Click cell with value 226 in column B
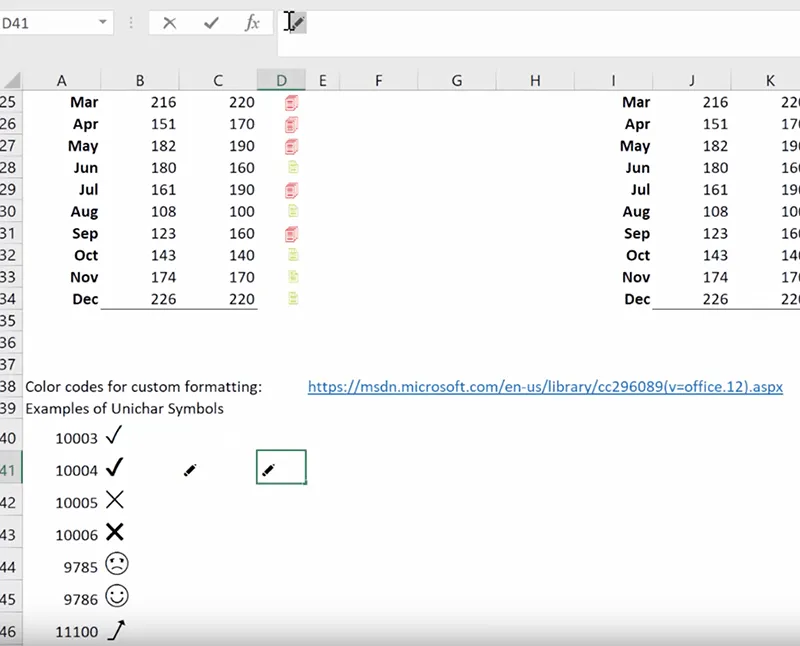The height and width of the screenshot is (646, 800). [x=162, y=299]
